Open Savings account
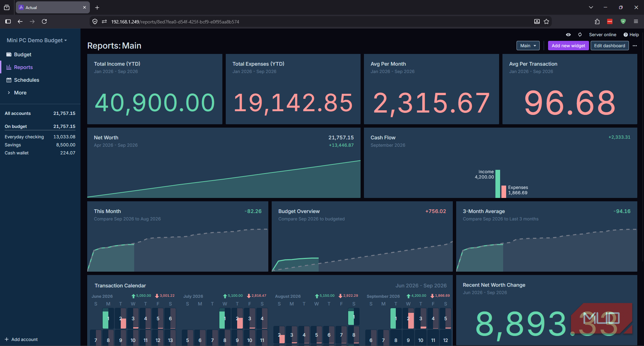Screen dimensions: 644x346 (x=40, y=145)
